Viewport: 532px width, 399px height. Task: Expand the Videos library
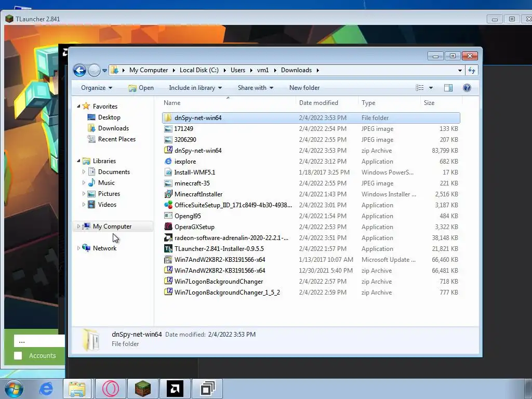[84, 205]
